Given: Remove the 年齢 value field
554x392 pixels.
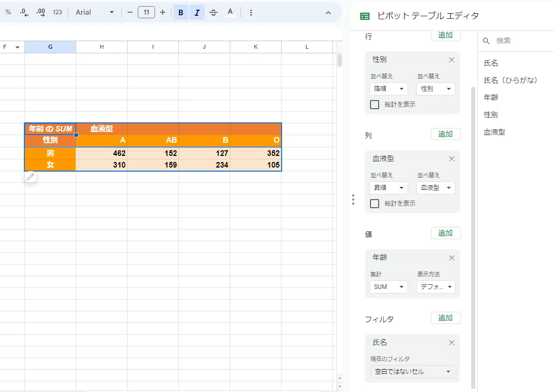Looking at the screenshot, I should pos(451,258).
